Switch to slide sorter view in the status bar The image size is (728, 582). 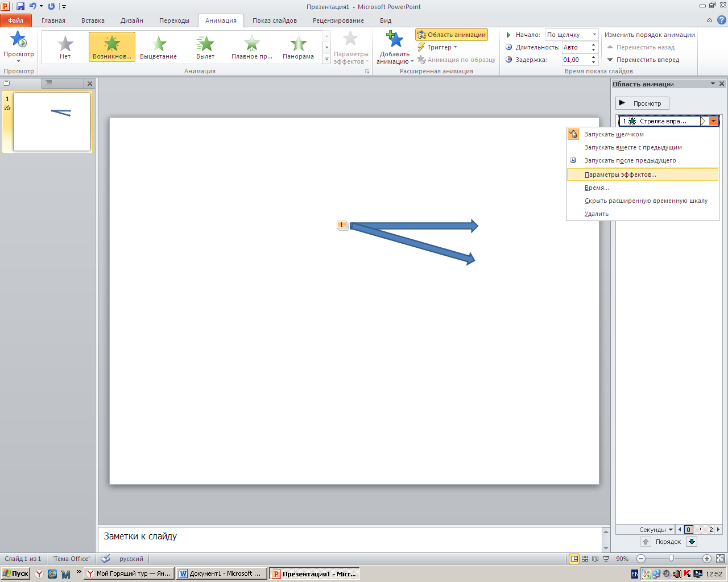point(585,559)
